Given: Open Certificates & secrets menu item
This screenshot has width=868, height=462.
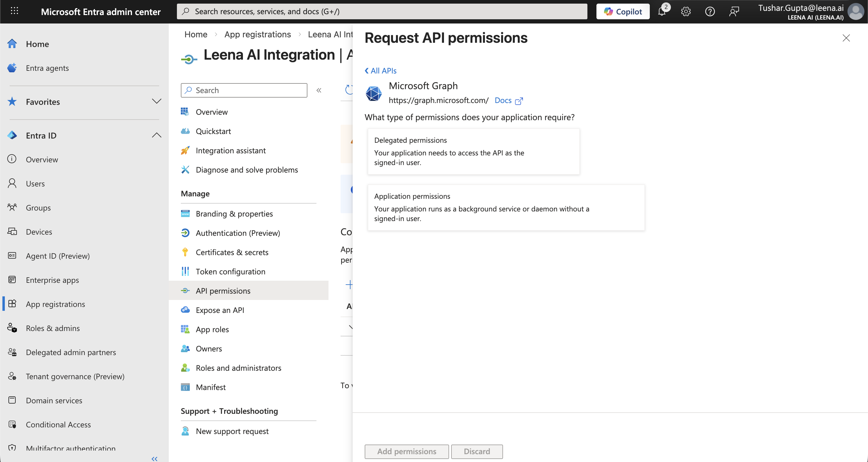Looking at the screenshot, I should coord(232,252).
